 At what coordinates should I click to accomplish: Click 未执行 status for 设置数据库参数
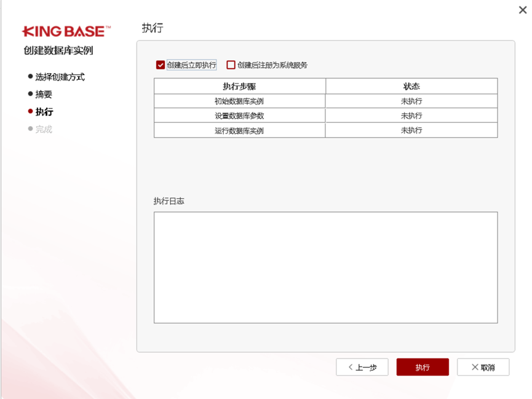point(411,116)
